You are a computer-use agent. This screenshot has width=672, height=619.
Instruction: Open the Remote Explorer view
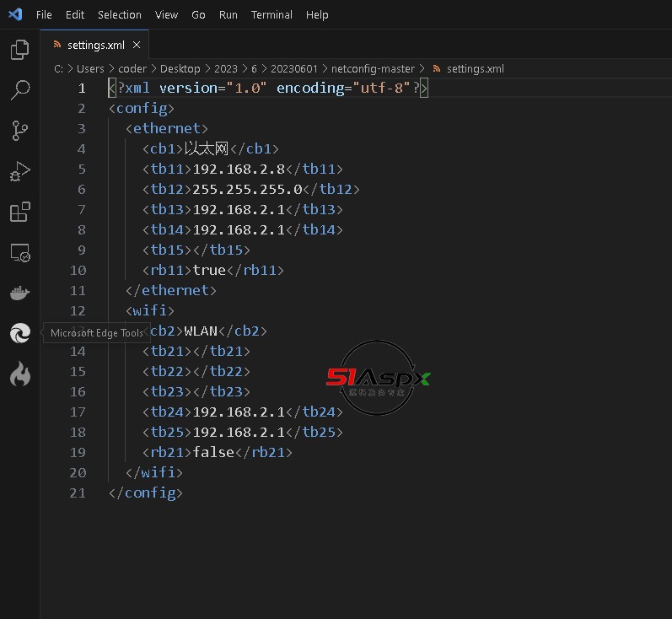pyautogui.click(x=19, y=252)
